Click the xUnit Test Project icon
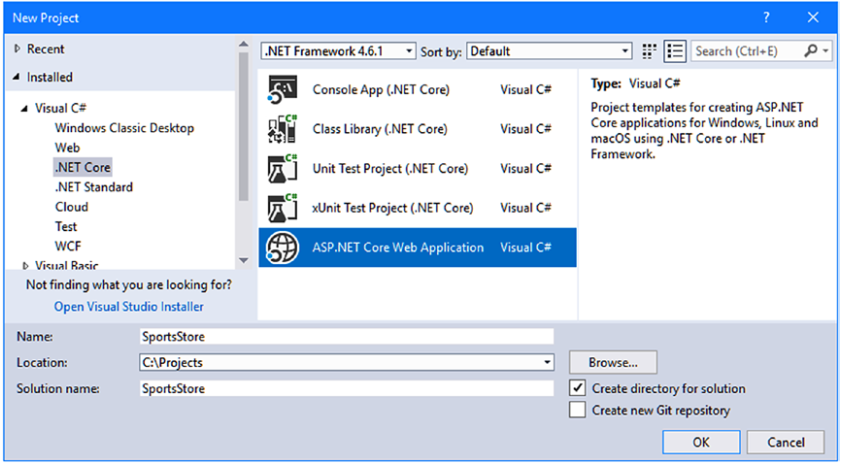The image size is (841, 463). tap(280, 208)
